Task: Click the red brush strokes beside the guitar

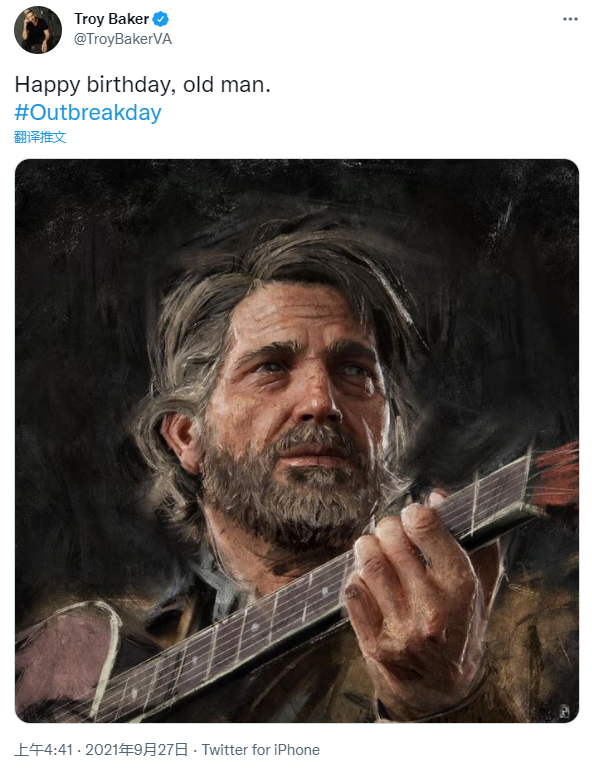Action: tap(557, 473)
